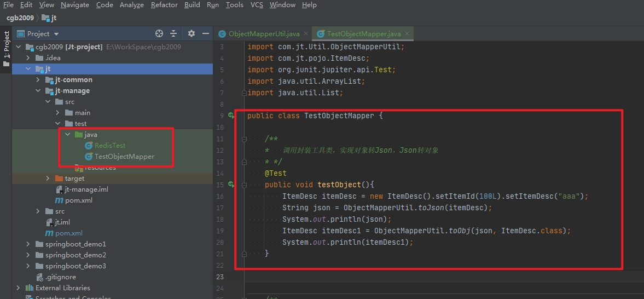This screenshot has height=299, width=644.
Task: Expand the target folder
Action: (x=48, y=179)
